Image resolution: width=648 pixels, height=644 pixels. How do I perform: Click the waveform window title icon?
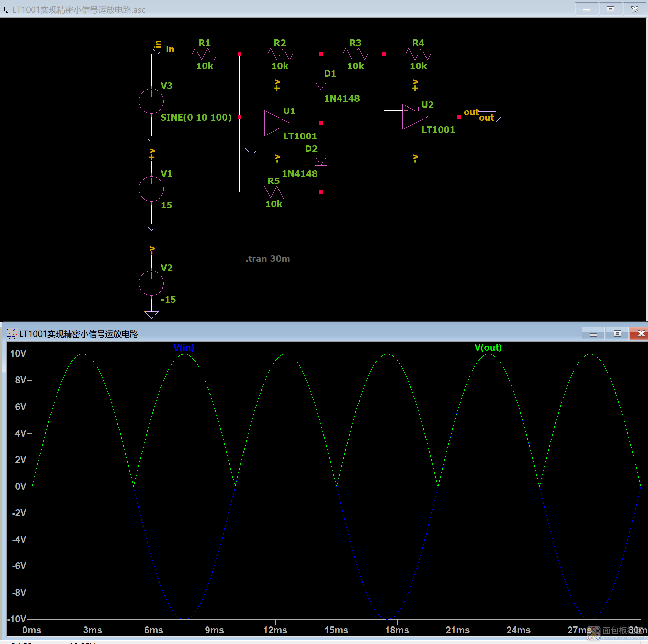(x=12, y=334)
